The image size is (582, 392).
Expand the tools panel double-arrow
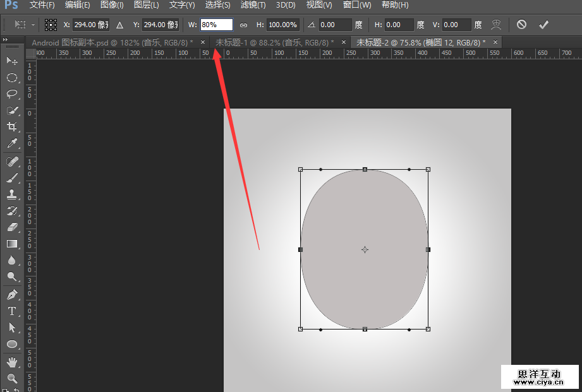point(6,39)
